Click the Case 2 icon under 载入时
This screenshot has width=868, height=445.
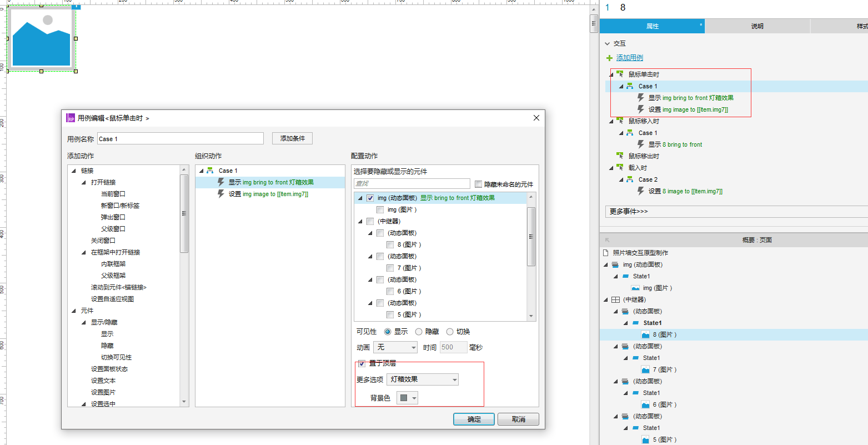(630, 179)
